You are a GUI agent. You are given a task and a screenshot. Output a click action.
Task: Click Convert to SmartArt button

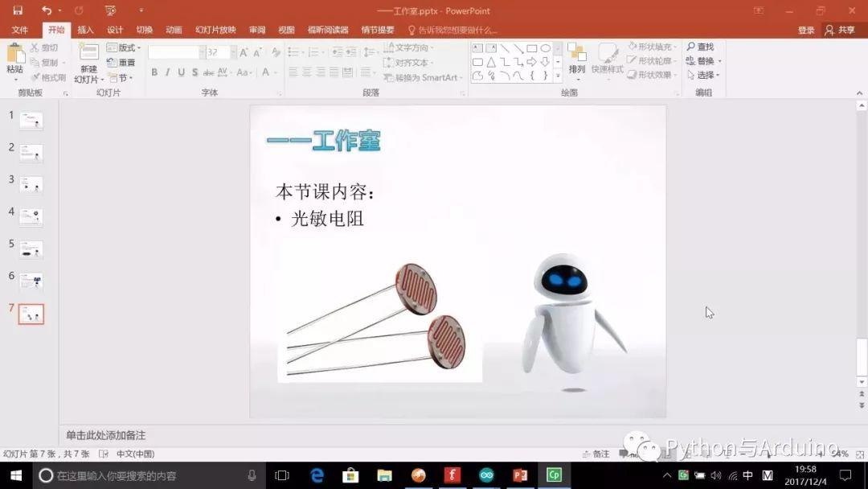424,77
